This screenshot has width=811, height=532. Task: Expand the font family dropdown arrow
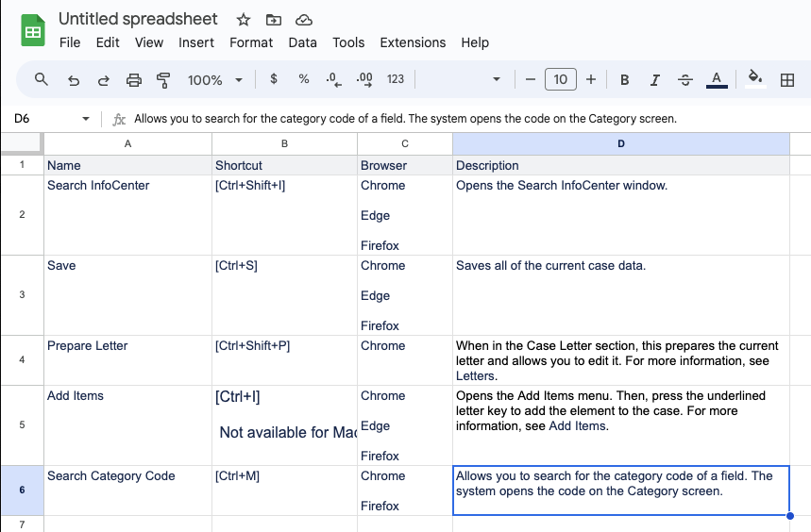[x=497, y=80]
